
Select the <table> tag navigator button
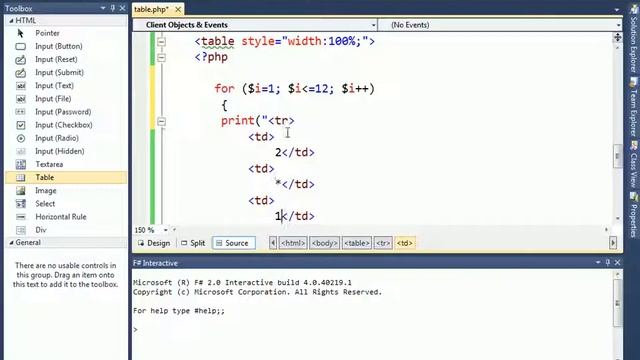357,243
